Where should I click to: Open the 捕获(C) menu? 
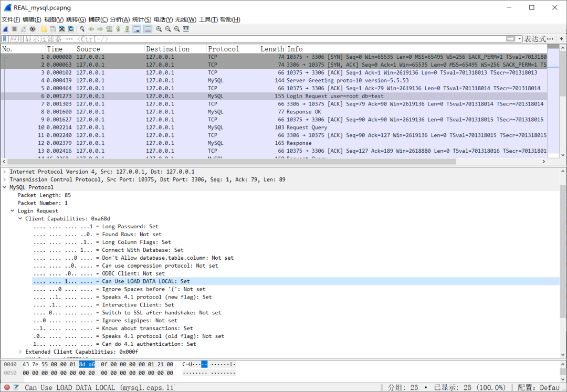click(98, 19)
